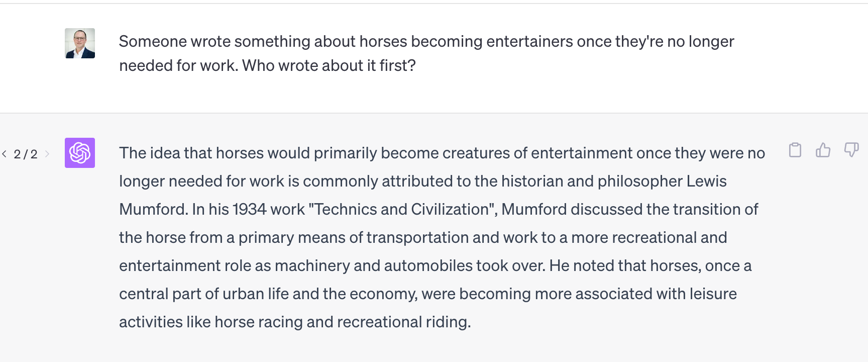The image size is (868, 362).
Task: Go to next response with right chevron
Action: tap(47, 154)
